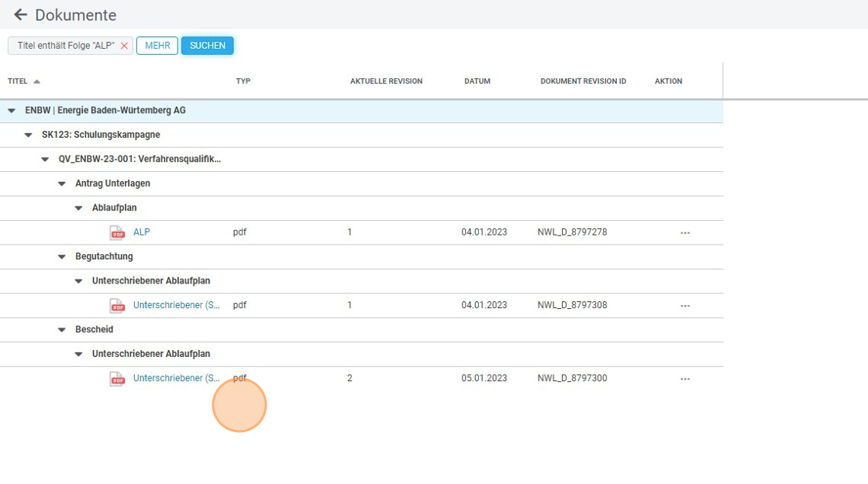Image resolution: width=868 pixels, height=484 pixels.
Task: Click the SUCHEN button
Action: (x=208, y=46)
